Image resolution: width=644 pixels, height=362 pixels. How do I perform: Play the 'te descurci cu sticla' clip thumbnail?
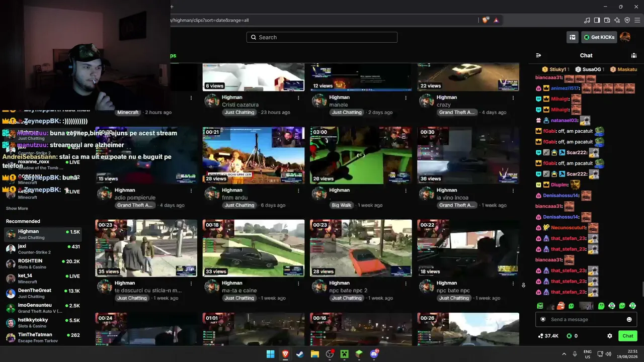pos(146,248)
